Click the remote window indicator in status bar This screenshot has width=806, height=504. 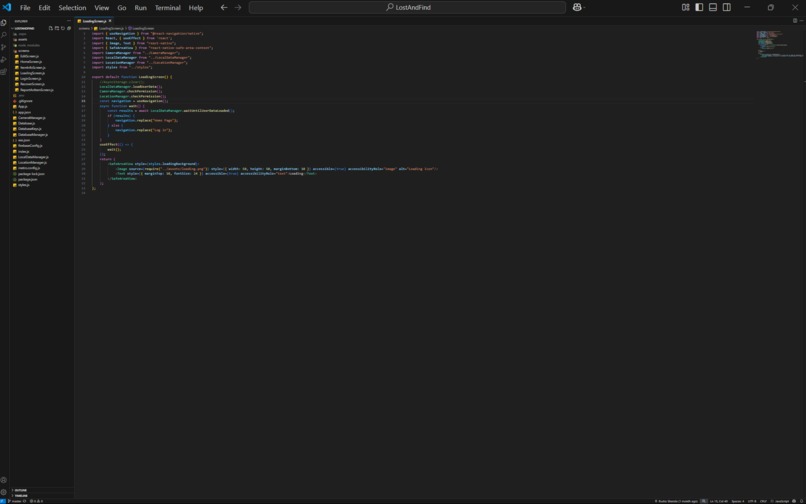(x=2, y=501)
